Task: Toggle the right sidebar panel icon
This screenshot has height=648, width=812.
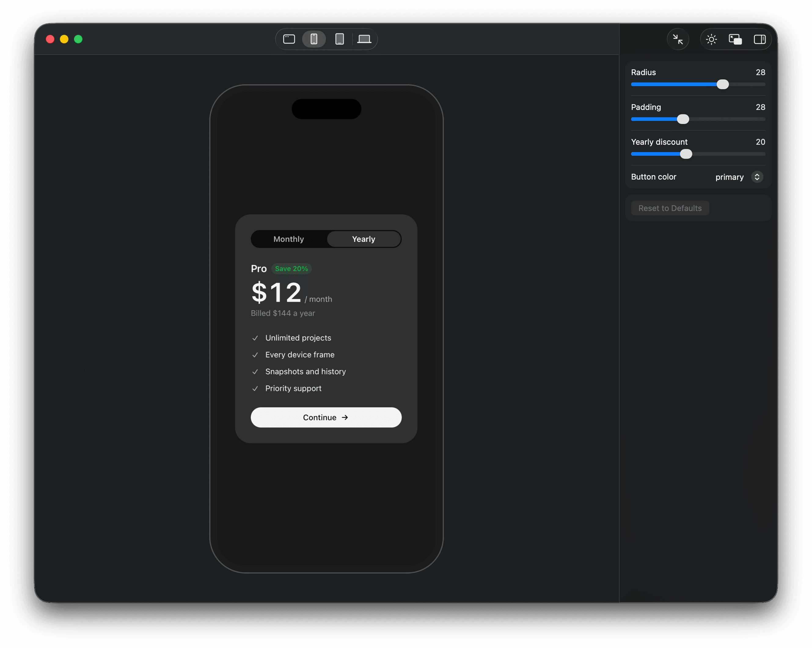Action: click(760, 39)
